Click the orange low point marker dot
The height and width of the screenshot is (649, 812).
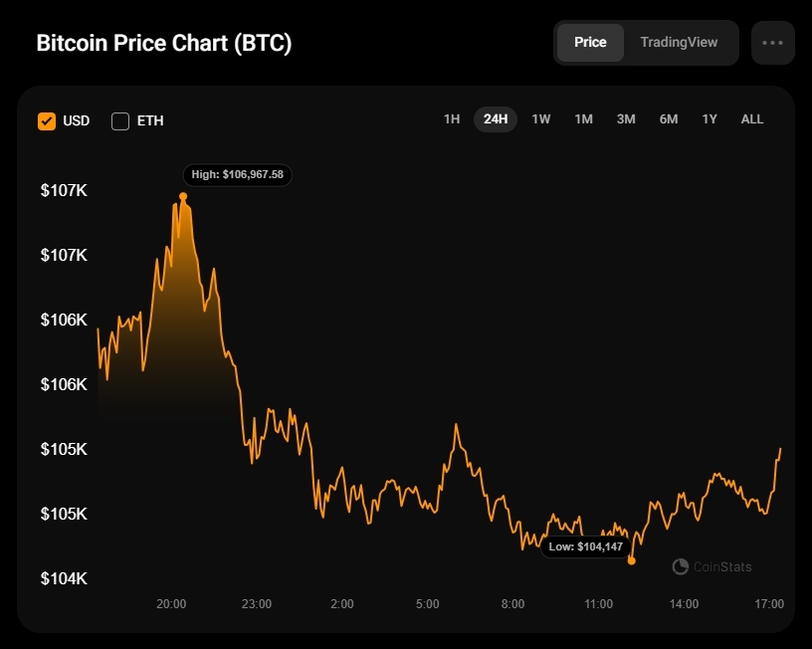[x=631, y=560]
